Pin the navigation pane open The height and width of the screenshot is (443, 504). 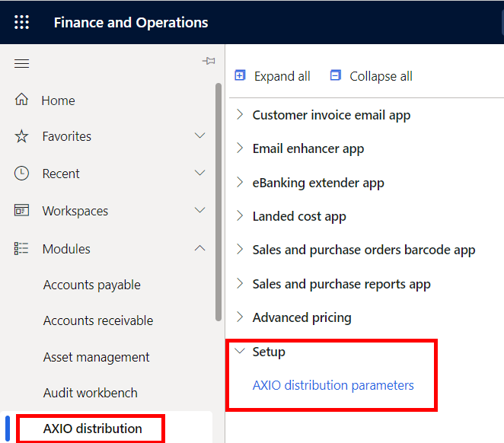tap(209, 61)
